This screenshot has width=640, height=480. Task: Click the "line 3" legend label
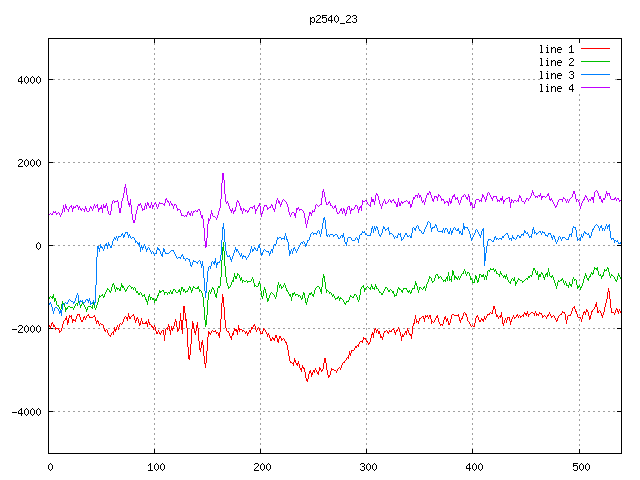(x=557, y=75)
